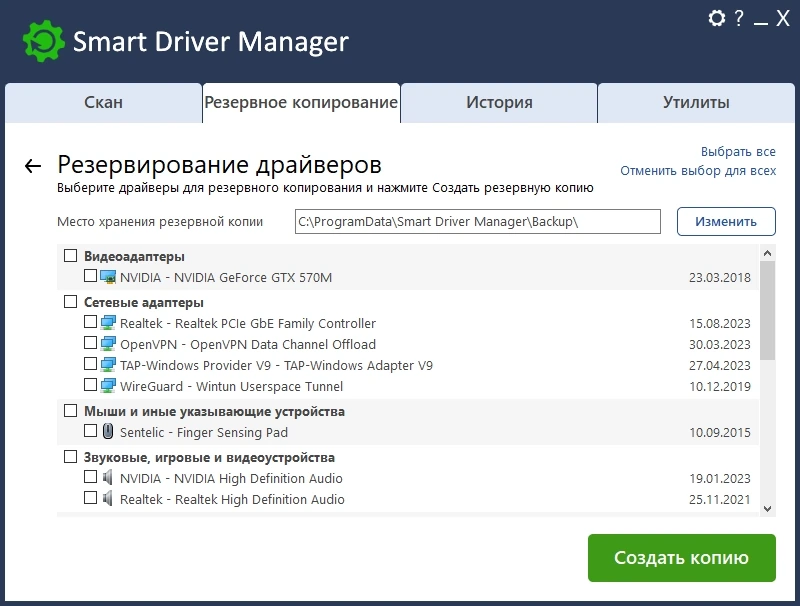
Task: Click the date 19.01.2023
Action: (719, 478)
